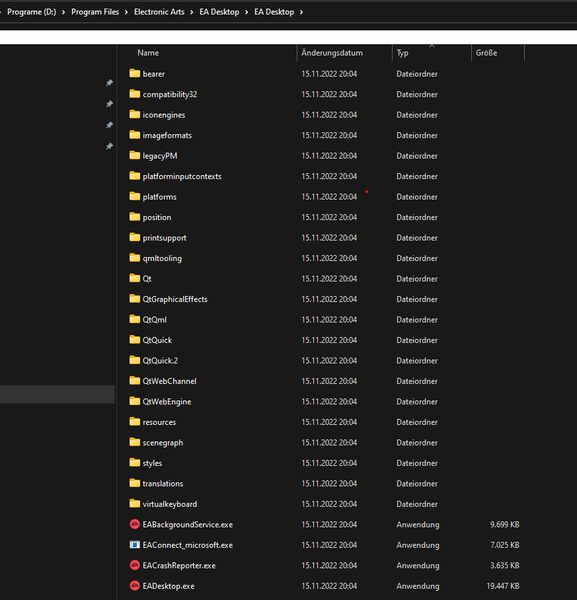The height and width of the screenshot is (600, 577).
Task: Click the scenegraph folder icon
Action: (x=134, y=442)
